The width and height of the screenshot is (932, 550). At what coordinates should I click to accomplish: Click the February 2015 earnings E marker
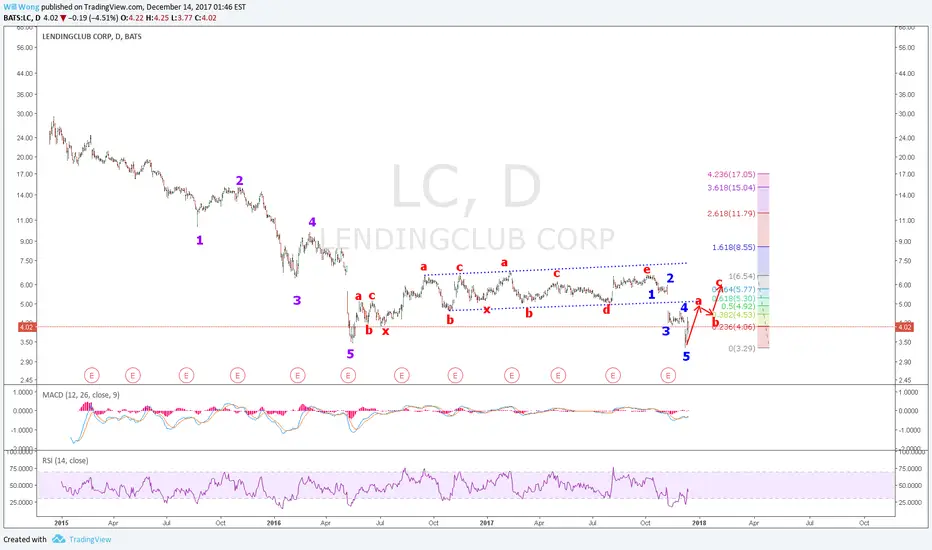(92, 375)
